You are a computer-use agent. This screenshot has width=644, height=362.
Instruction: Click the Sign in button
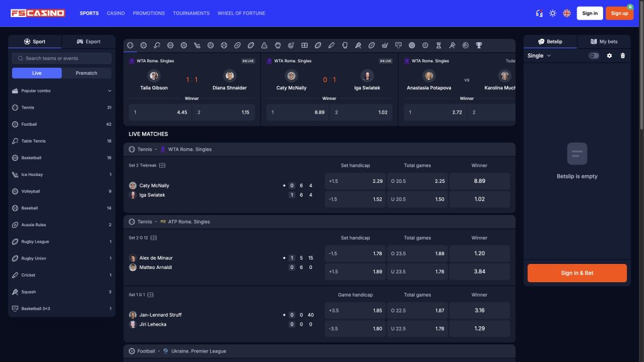(x=590, y=13)
